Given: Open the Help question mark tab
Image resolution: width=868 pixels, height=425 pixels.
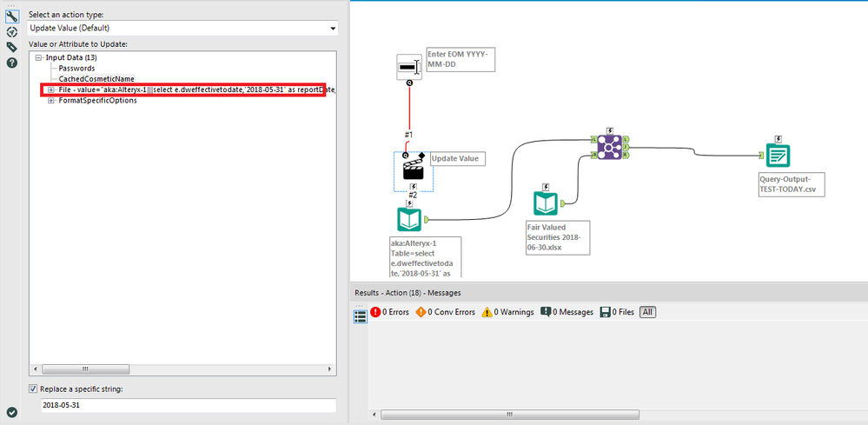Looking at the screenshot, I should tap(11, 63).
